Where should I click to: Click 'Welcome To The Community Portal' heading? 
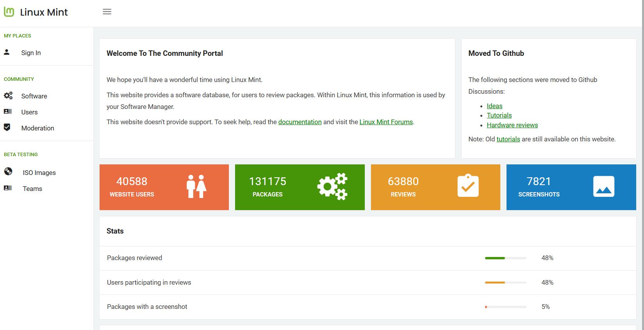click(x=164, y=53)
